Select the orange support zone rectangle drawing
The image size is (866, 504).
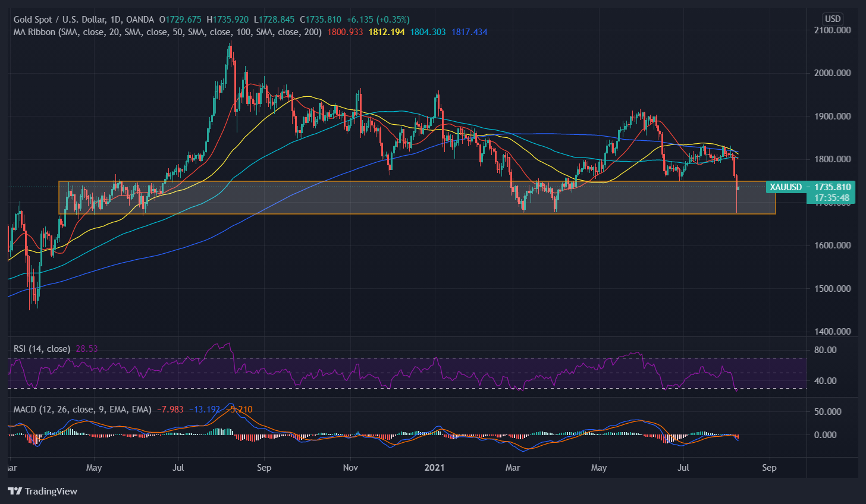click(x=417, y=197)
